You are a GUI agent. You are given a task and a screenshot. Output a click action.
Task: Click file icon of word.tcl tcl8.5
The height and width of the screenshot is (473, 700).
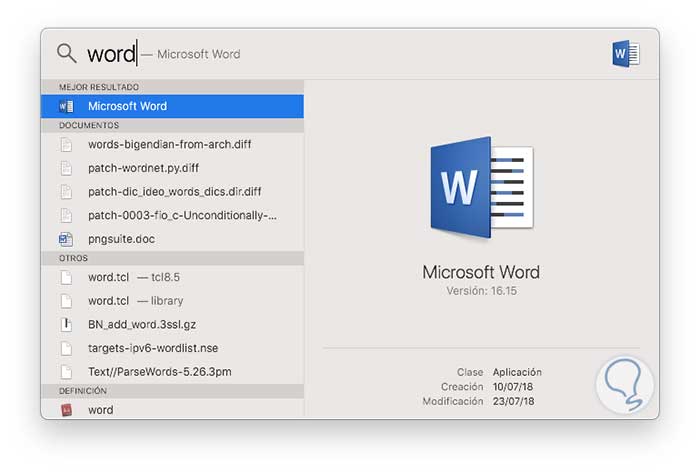coord(66,278)
